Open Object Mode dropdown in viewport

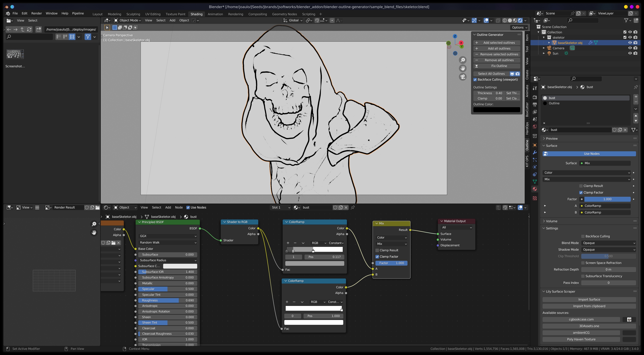(x=127, y=20)
